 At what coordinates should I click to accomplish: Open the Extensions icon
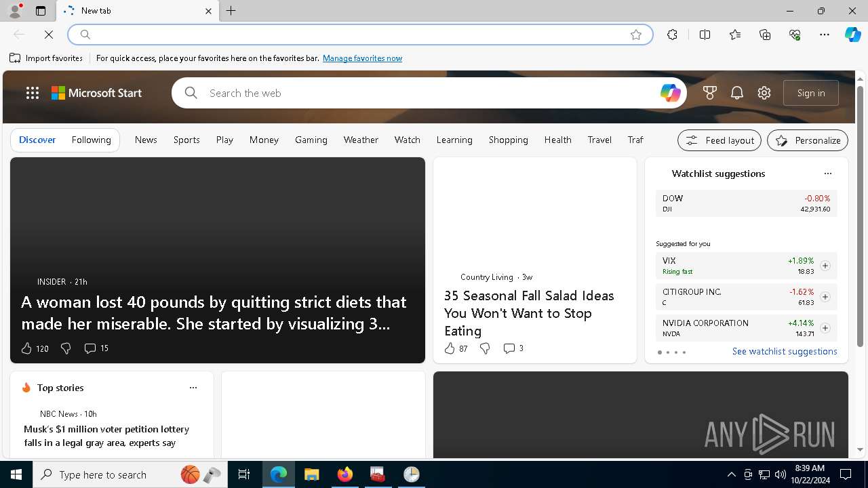coord(672,35)
